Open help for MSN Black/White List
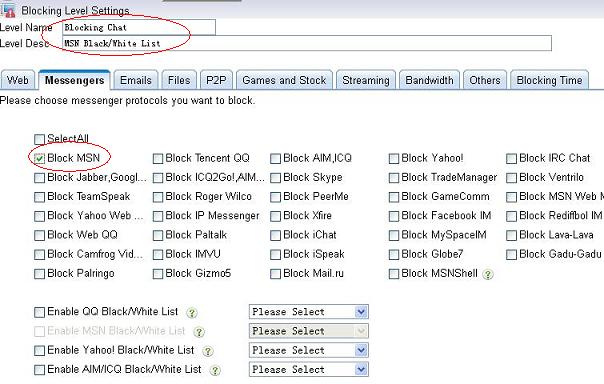604x384 pixels. [x=199, y=332]
